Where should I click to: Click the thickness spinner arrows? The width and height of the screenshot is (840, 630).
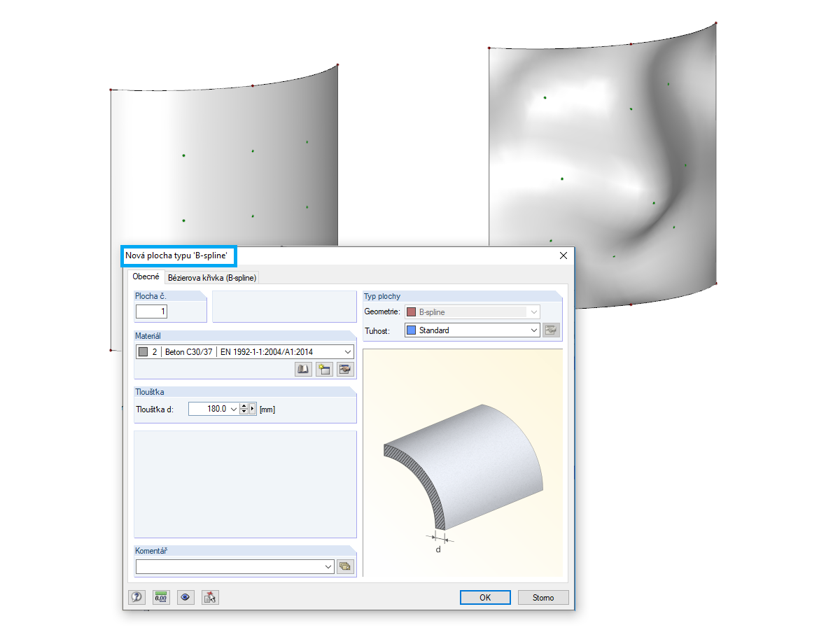click(x=244, y=409)
